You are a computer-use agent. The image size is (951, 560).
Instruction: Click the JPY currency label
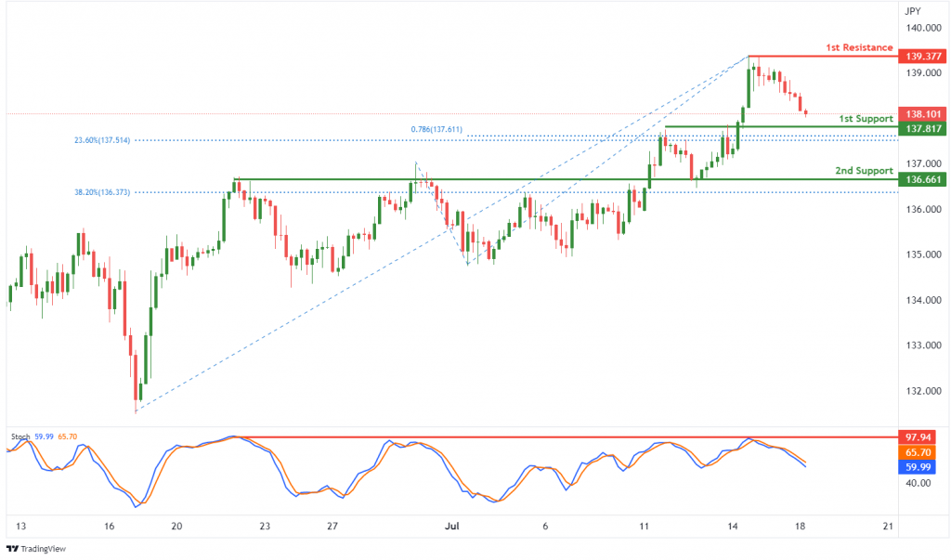click(912, 11)
